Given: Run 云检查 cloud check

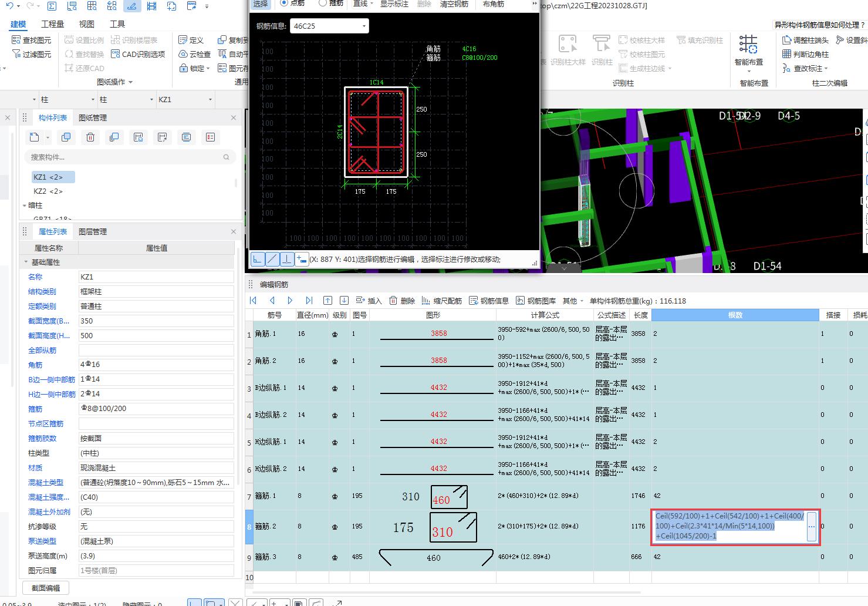Looking at the screenshot, I should click(195, 54).
